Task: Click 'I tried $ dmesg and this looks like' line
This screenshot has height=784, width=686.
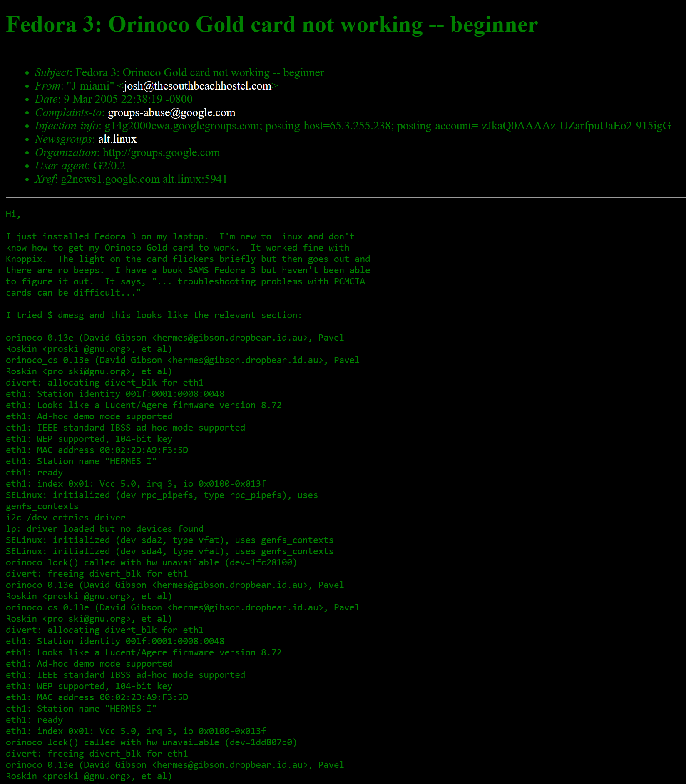Action: click(154, 315)
